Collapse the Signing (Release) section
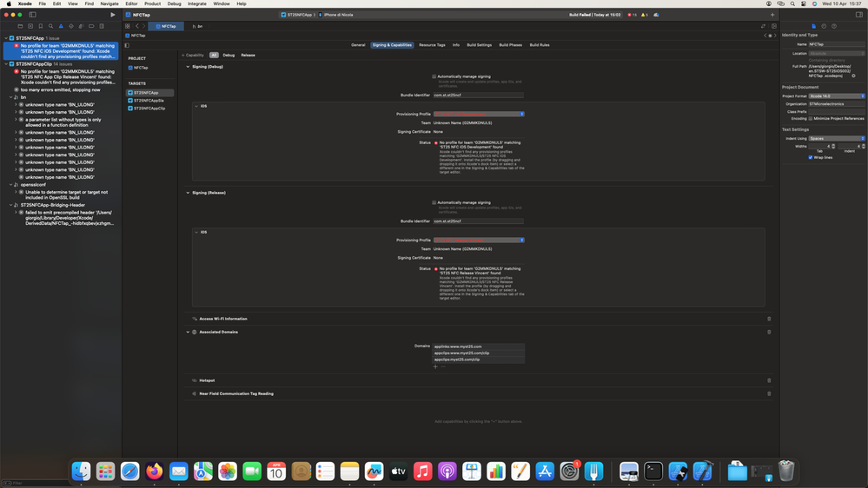868x488 pixels. click(188, 193)
